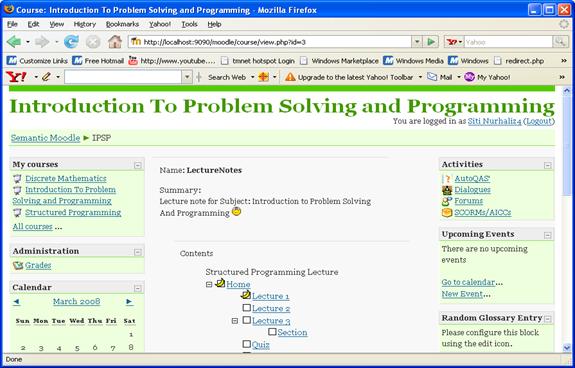Tick the Lecture 2 checkbox
575x368 pixels.
[x=247, y=308]
